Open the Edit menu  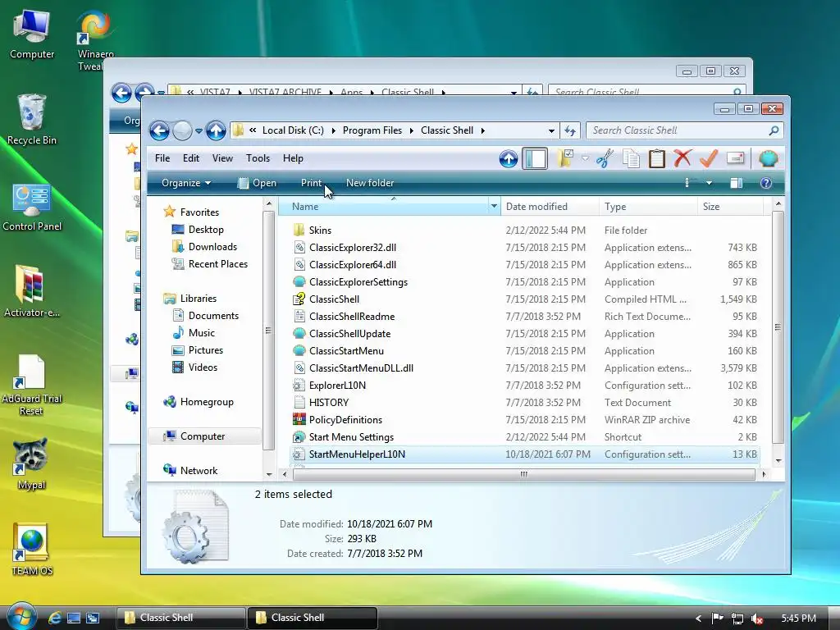tap(190, 158)
